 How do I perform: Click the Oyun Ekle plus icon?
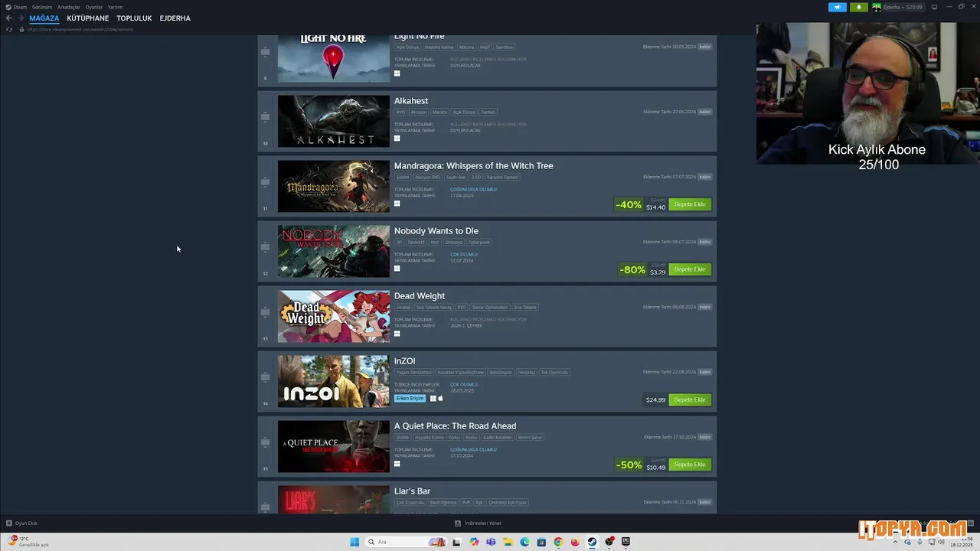pyautogui.click(x=9, y=523)
